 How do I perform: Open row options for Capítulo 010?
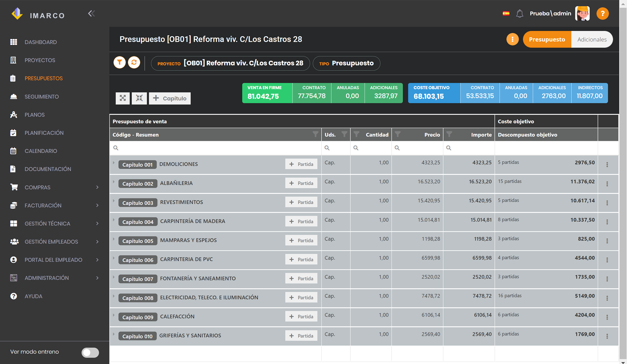coord(607,336)
